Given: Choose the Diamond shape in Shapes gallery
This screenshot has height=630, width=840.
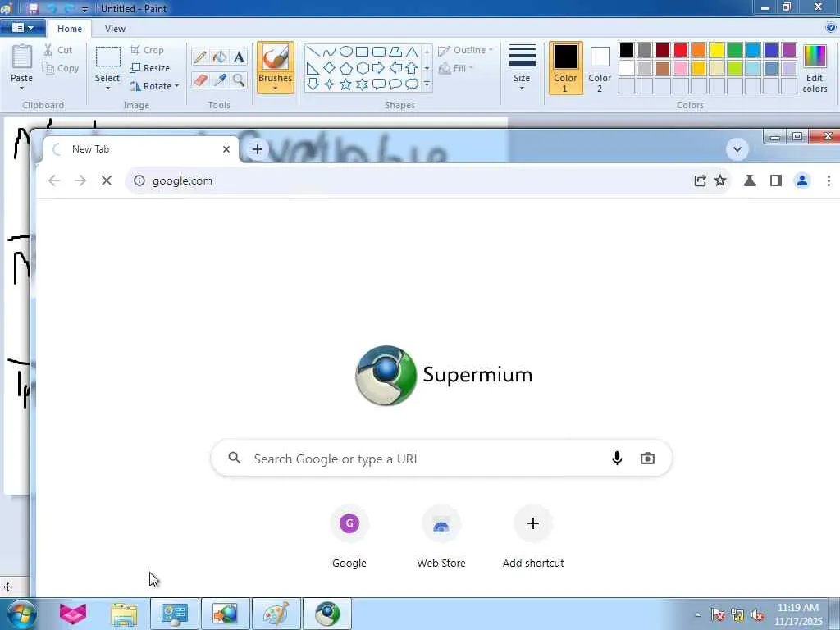Looking at the screenshot, I should pyautogui.click(x=330, y=68).
